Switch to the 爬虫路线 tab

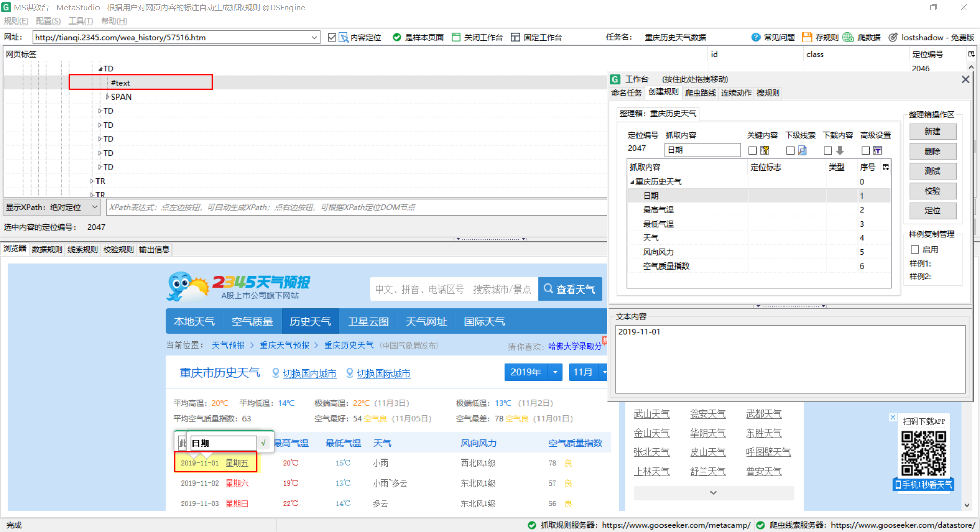pyautogui.click(x=700, y=93)
